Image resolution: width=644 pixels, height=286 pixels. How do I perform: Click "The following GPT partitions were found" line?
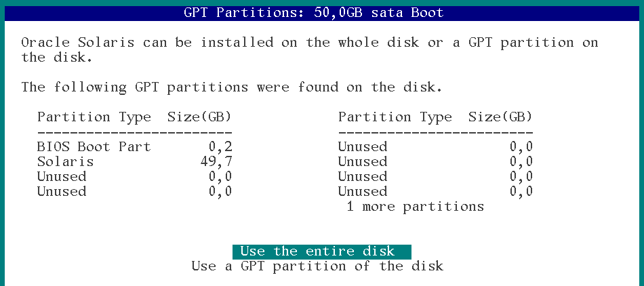click(x=231, y=87)
